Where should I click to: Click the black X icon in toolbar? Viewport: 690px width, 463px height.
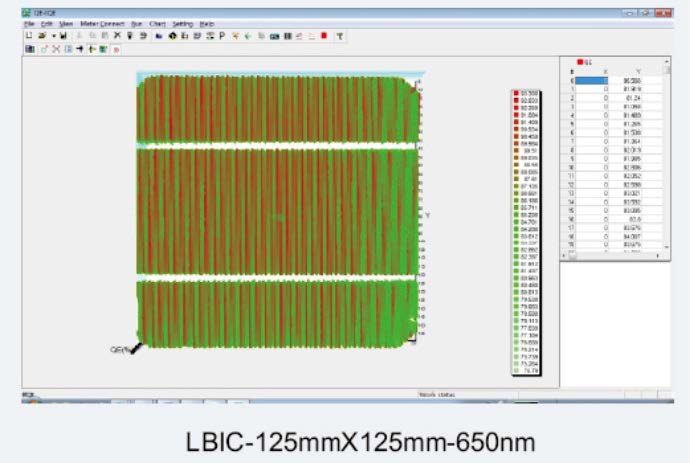click(117, 35)
